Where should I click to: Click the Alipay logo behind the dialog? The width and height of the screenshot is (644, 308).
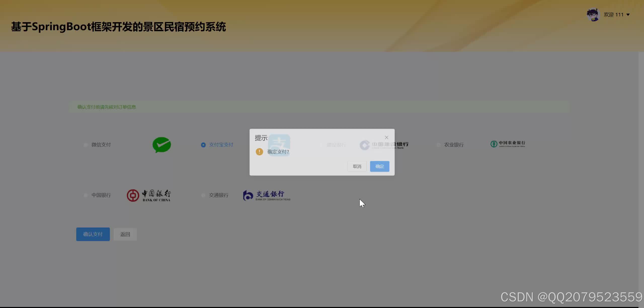[x=279, y=145]
